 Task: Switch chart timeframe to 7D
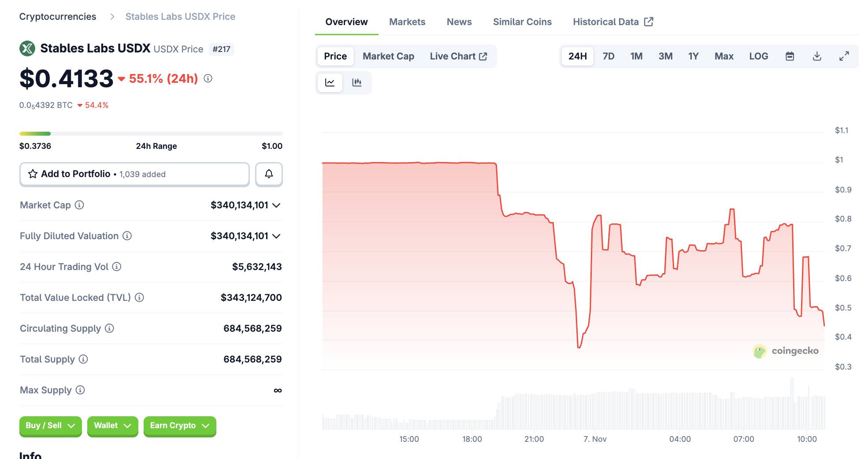click(x=608, y=56)
